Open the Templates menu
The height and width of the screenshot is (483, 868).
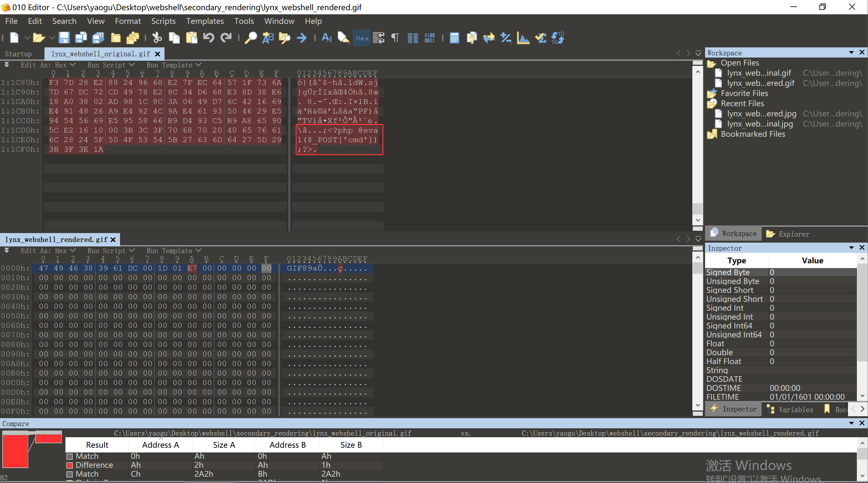(x=205, y=21)
